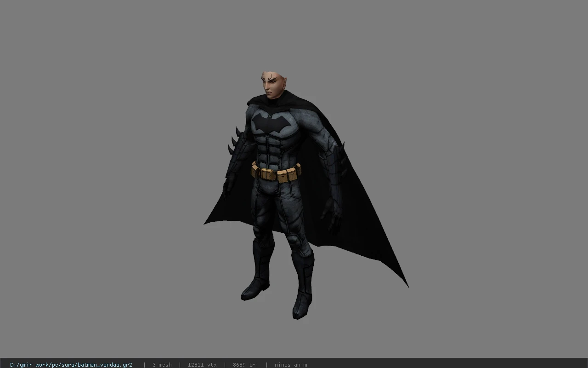Click the '3 mesh' status bar entry

click(x=162, y=365)
